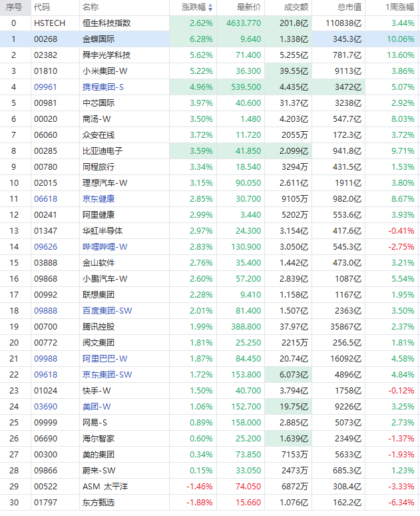Open the 阿里巴巴-W stock link
The width and height of the screenshot is (420, 516).
(x=105, y=359)
